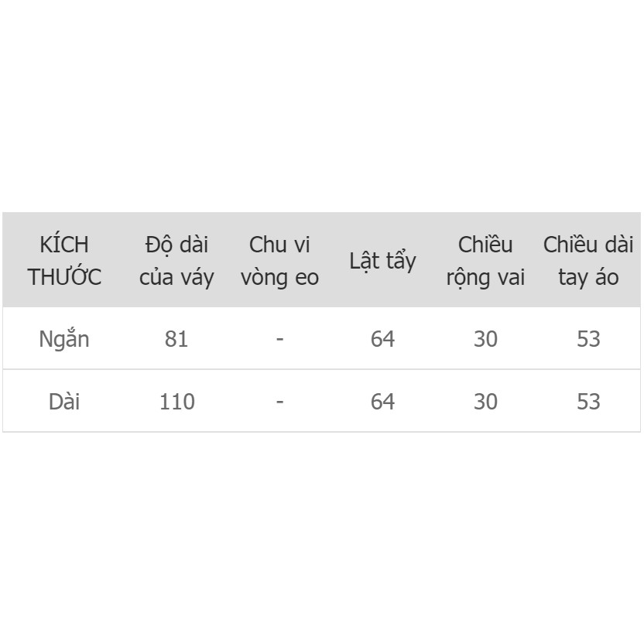Select the Dài row label
644x644 pixels.
64,402
